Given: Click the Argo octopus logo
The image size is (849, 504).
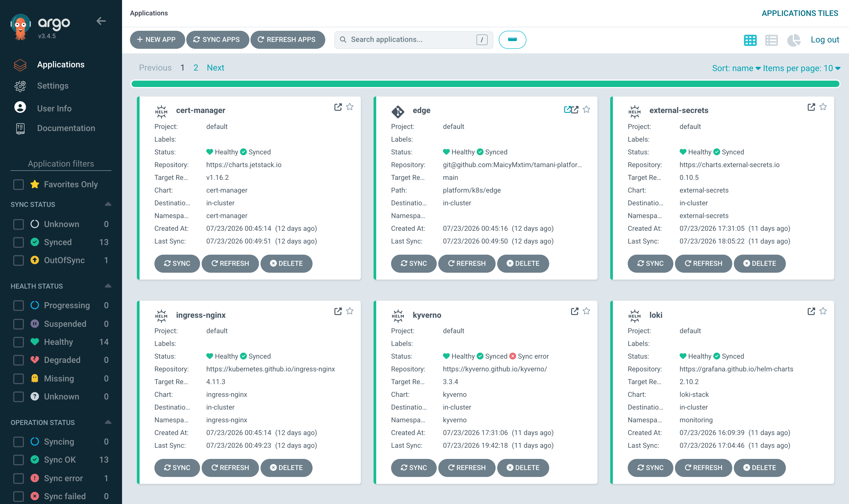Looking at the screenshot, I should [20, 27].
